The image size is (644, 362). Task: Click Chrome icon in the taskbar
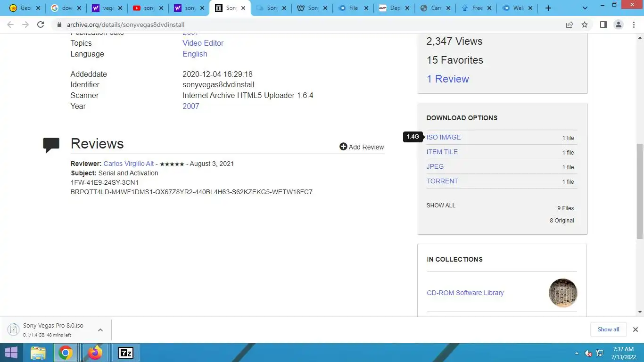click(x=66, y=353)
